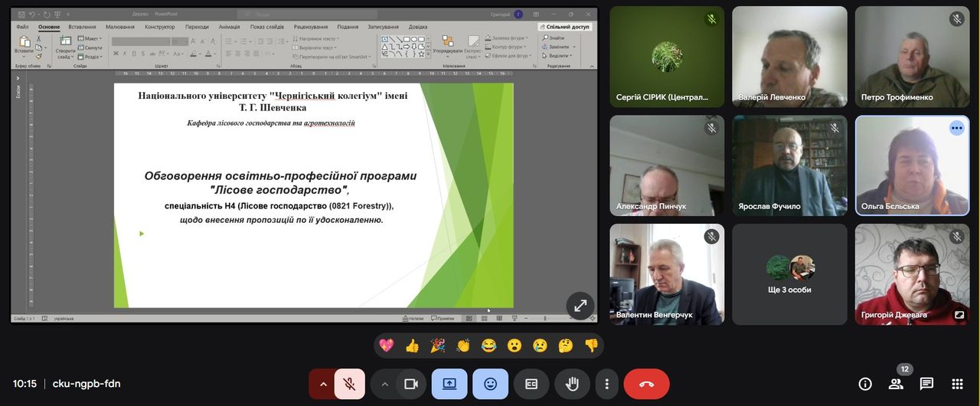980x406 pixels.
Task: Open options on Ольга Бєльська's tile
Action: pos(956,128)
